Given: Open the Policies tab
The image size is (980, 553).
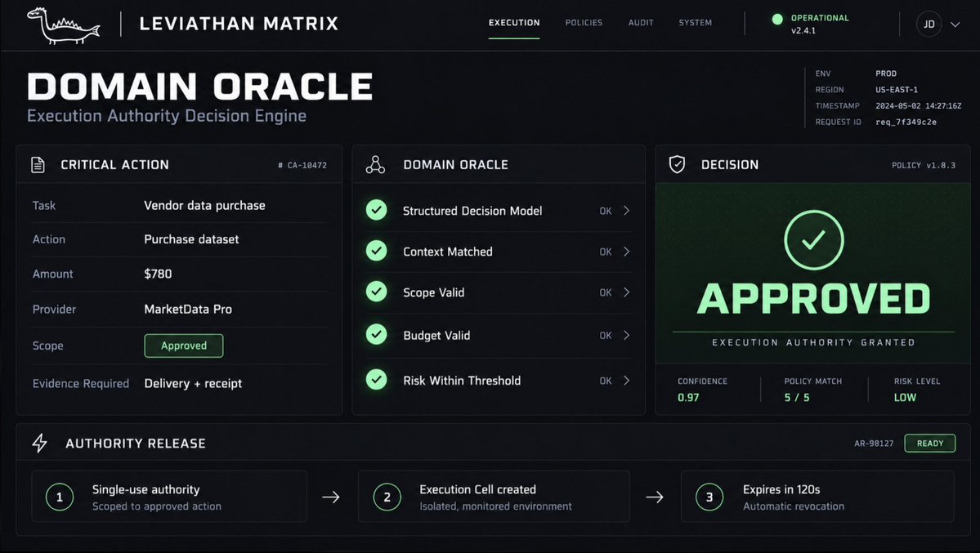Looking at the screenshot, I should click(x=584, y=23).
